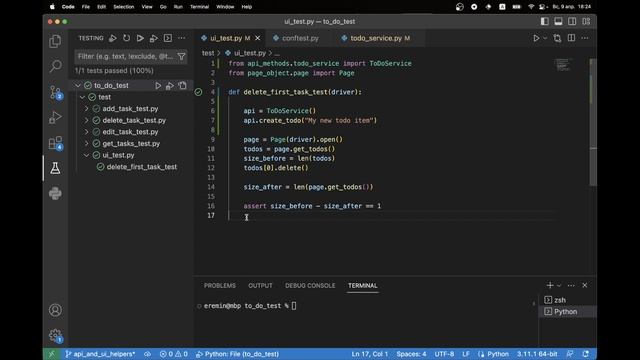
Task: Toggle the bottom panel
Action: coord(558,22)
